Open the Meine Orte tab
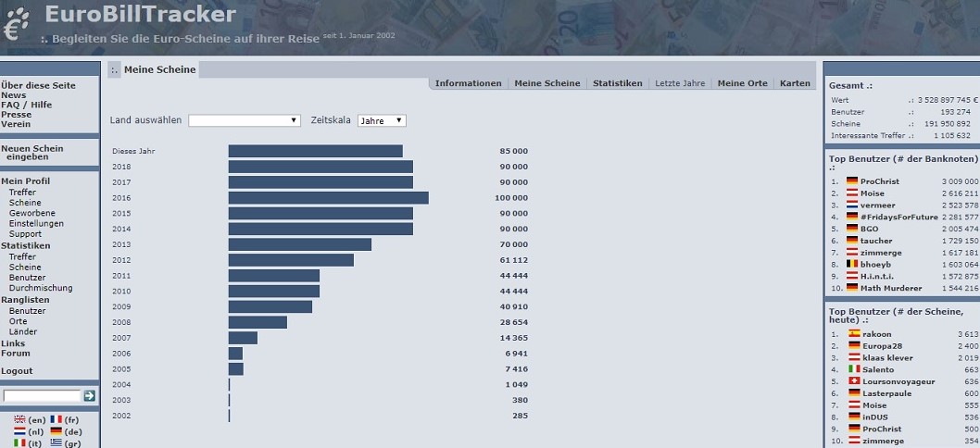Screen dimensions: 980x448 [x=742, y=83]
